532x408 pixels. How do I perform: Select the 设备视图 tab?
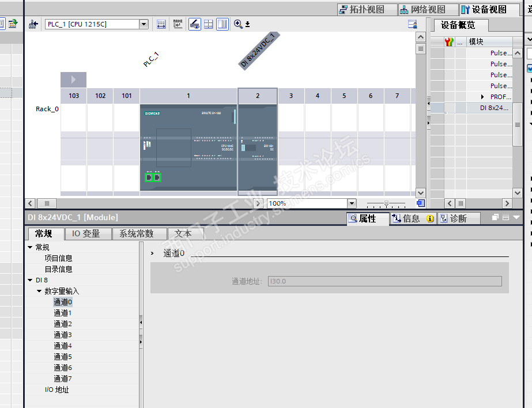[489, 9]
